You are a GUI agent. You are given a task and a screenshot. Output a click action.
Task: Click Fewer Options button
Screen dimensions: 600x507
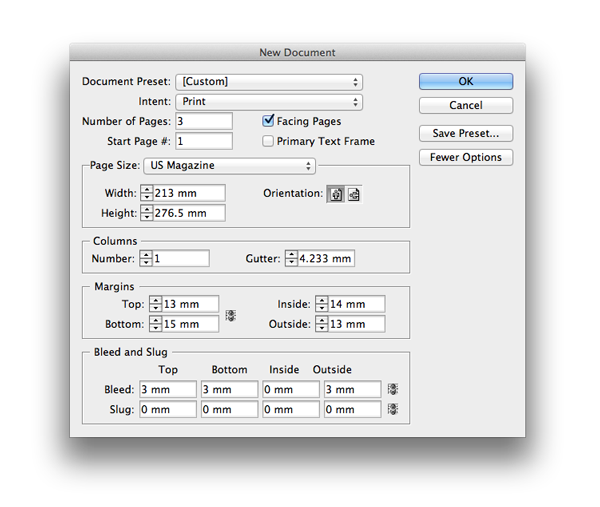tap(466, 157)
